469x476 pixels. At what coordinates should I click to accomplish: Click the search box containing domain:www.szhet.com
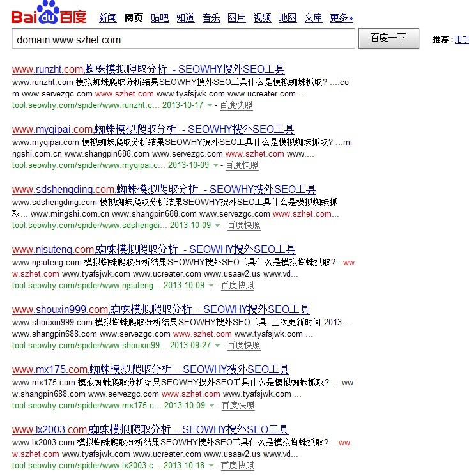click(x=183, y=38)
